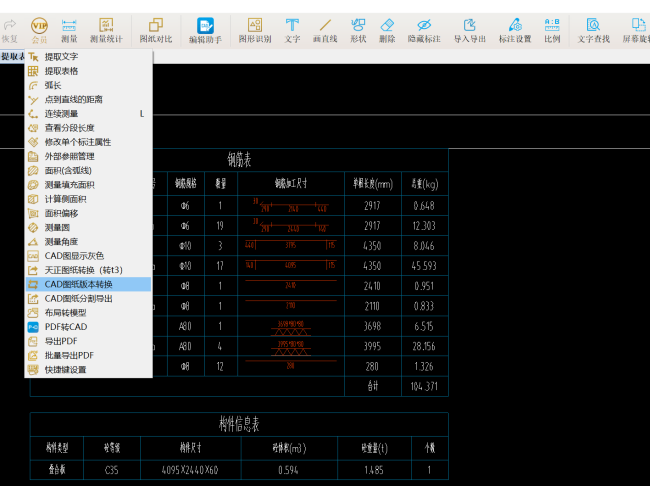Choose 测量填充面积 menu item
This screenshot has width=651, height=486.
coord(88,185)
